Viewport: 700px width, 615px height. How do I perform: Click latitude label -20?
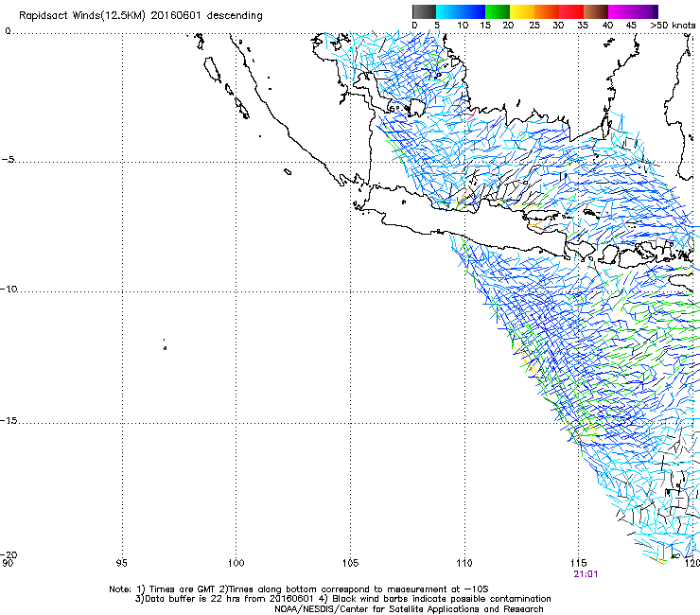click(9, 554)
